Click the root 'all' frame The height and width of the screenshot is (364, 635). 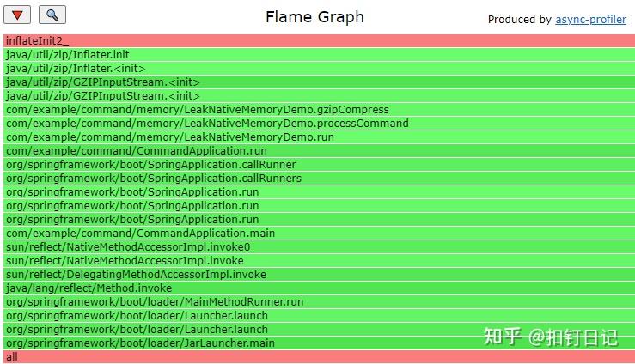316,356
